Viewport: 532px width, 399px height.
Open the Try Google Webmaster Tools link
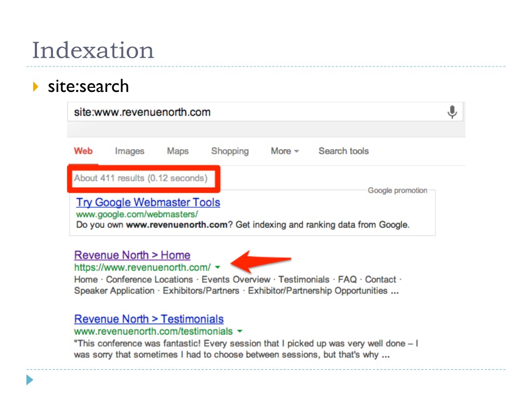pyautogui.click(x=148, y=202)
